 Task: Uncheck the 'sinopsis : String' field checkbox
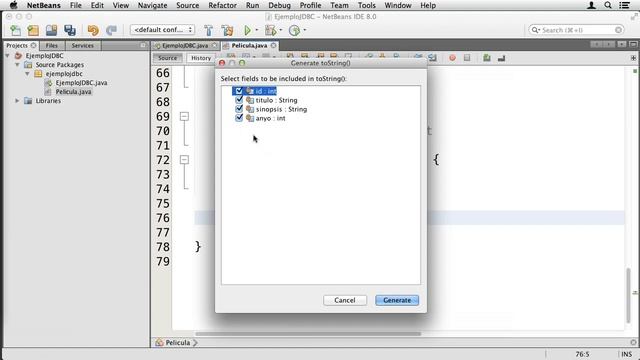(x=239, y=109)
